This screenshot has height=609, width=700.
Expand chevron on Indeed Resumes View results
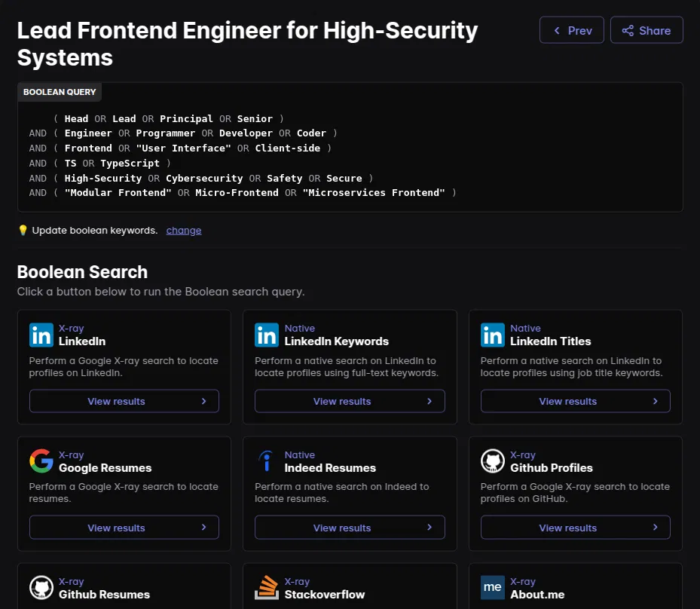point(430,528)
